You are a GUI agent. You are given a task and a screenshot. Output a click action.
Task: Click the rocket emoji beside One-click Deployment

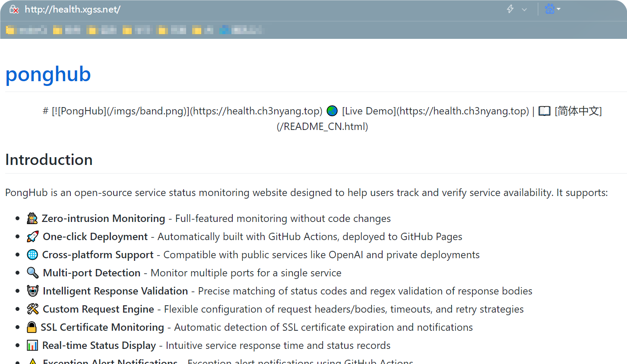tap(33, 237)
